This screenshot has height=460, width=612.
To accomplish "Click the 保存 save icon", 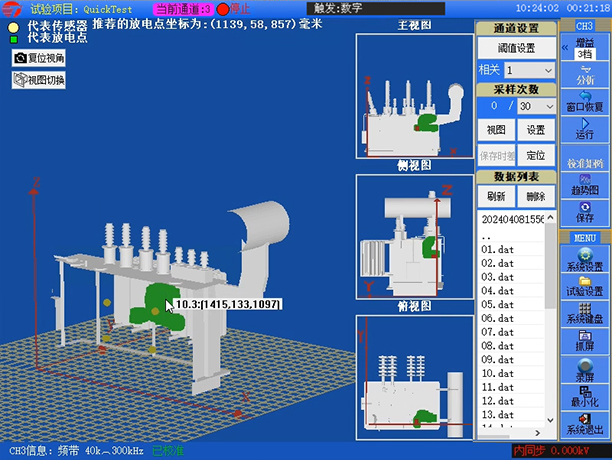I will (x=585, y=211).
